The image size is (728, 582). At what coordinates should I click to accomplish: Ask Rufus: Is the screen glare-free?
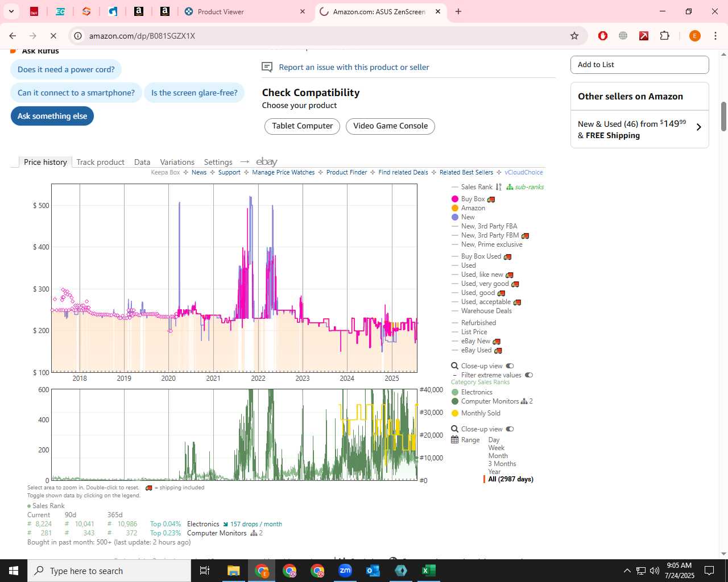tap(195, 93)
